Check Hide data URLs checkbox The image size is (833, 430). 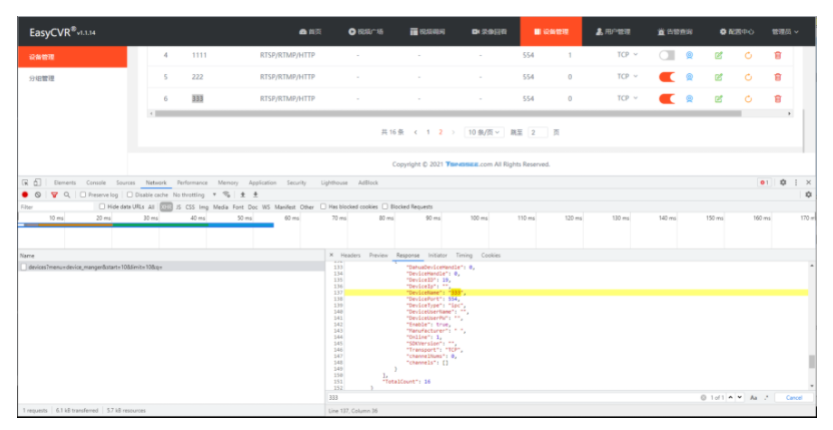pos(102,207)
